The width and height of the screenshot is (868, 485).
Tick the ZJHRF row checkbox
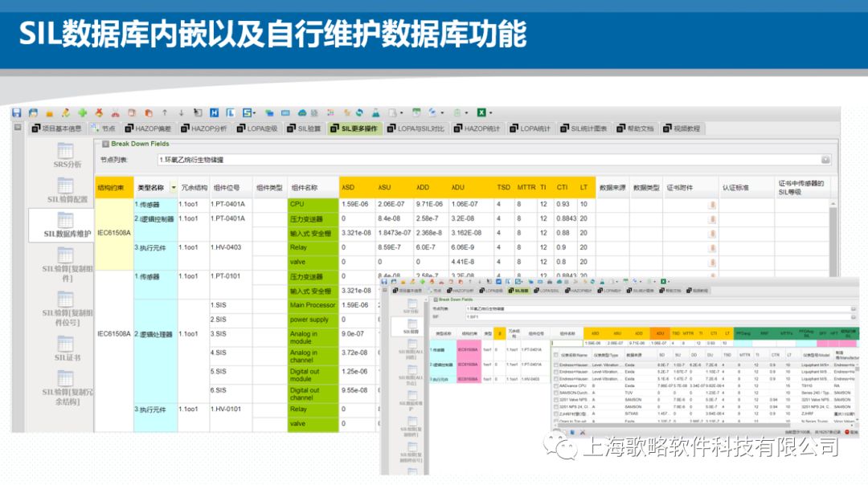pos(556,413)
